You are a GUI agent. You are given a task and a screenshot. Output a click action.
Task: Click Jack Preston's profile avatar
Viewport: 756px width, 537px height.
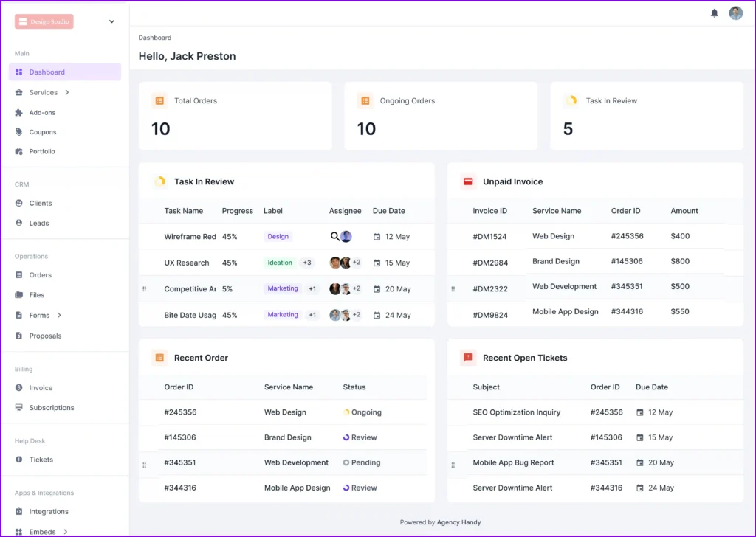(x=735, y=13)
